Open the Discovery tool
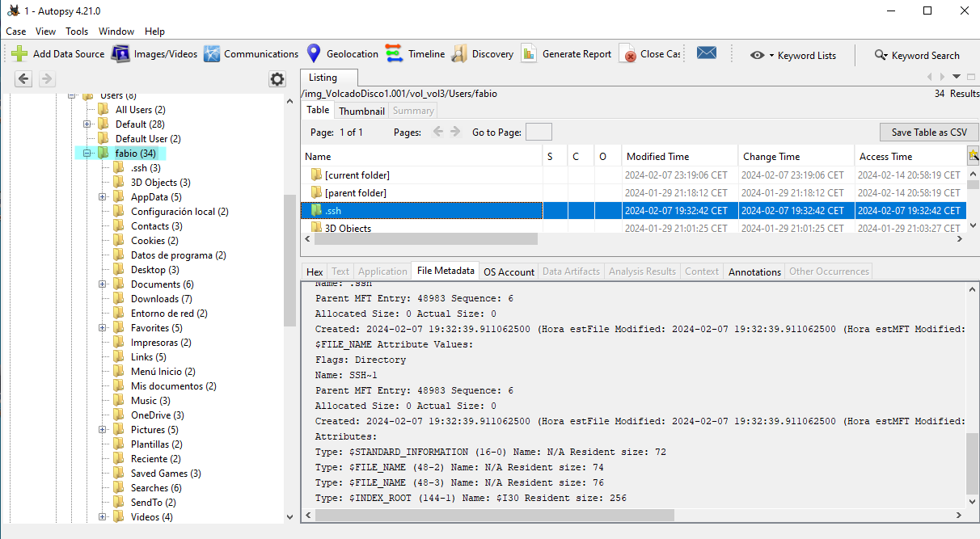This screenshot has height=539, width=980. 459,54
